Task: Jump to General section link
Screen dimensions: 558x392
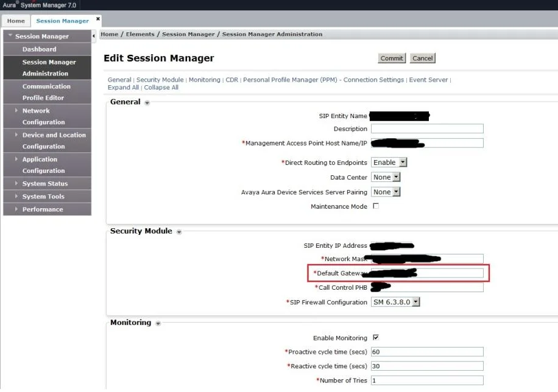Action: [x=119, y=80]
